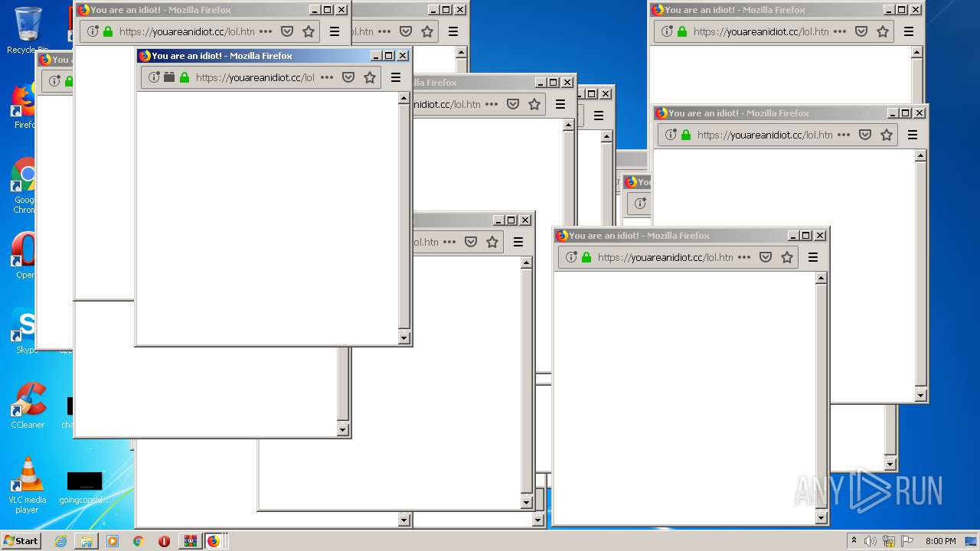Open Google Chrome desktop shortcut
980x551 pixels.
pos(24,186)
